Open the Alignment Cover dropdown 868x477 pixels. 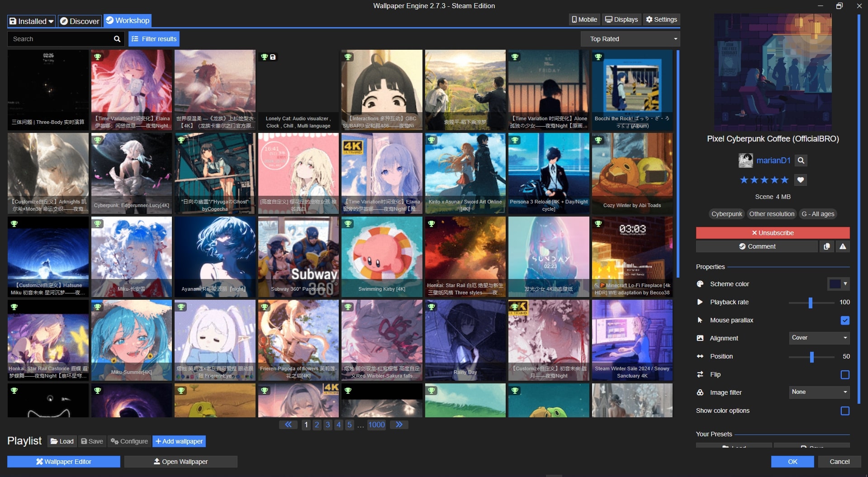pos(819,338)
